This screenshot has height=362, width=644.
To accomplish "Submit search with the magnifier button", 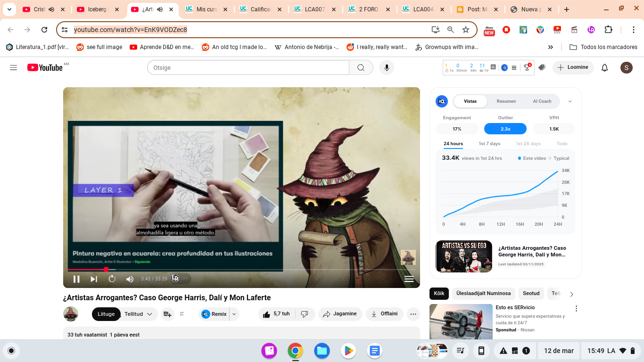I will [x=361, y=68].
